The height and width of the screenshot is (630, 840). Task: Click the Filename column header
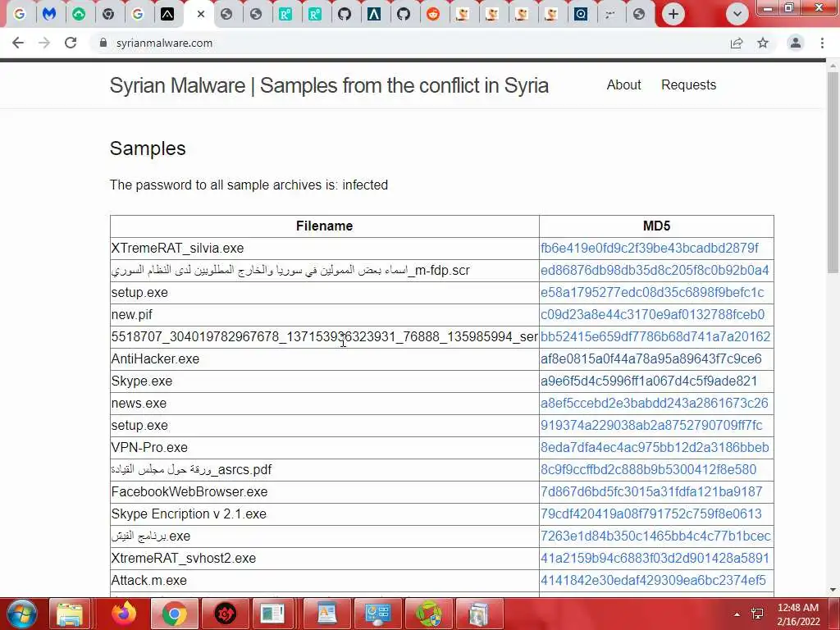pos(325,226)
